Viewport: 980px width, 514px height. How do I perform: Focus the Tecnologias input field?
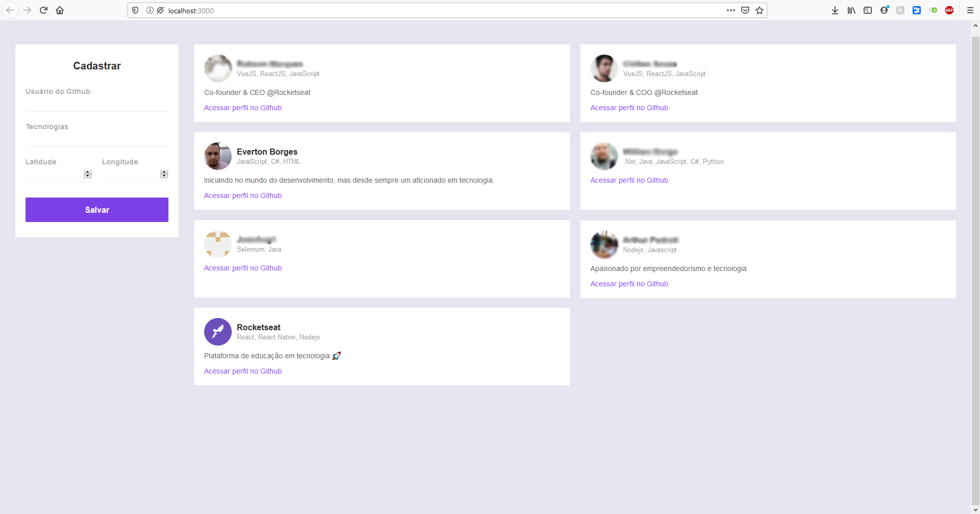pos(97,139)
